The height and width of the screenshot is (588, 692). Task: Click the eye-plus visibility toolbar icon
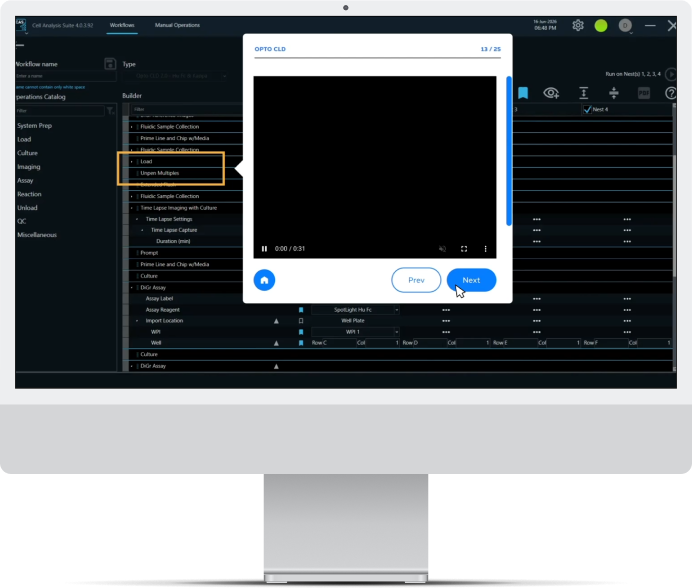[x=551, y=93]
